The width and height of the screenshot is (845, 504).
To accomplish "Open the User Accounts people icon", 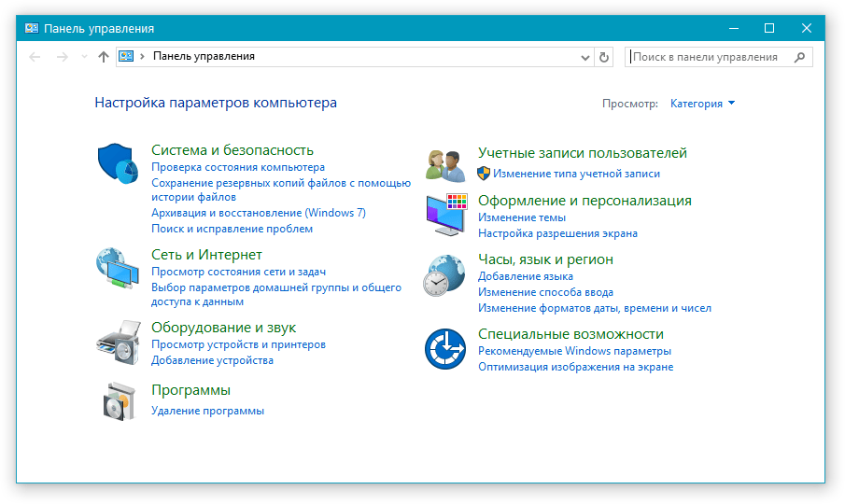I will 445,166.
